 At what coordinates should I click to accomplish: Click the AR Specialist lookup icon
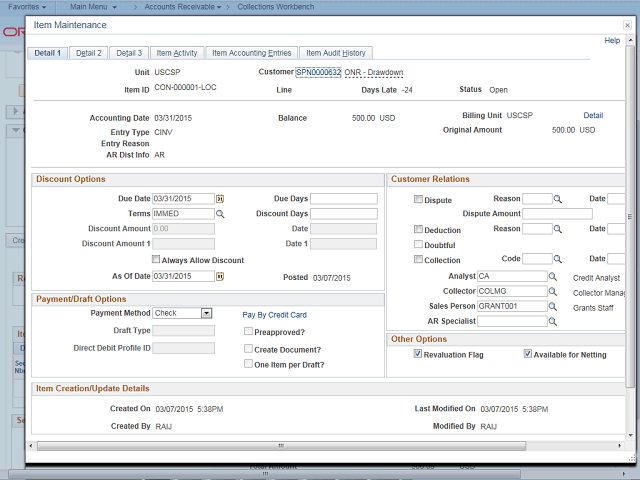click(553, 321)
